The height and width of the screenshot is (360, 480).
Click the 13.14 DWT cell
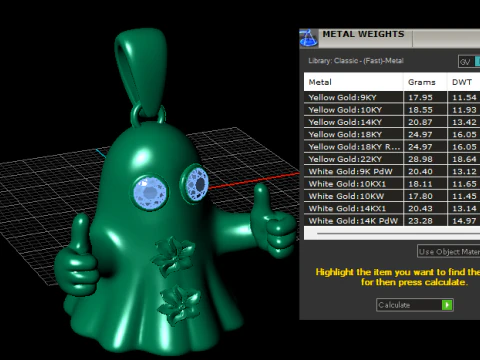(x=464, y=208)
